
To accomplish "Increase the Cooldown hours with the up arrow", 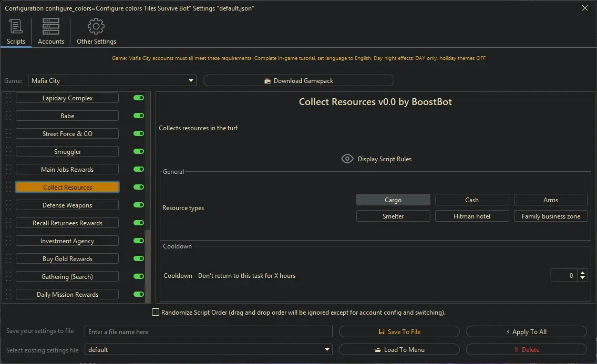I will (582, 273).
